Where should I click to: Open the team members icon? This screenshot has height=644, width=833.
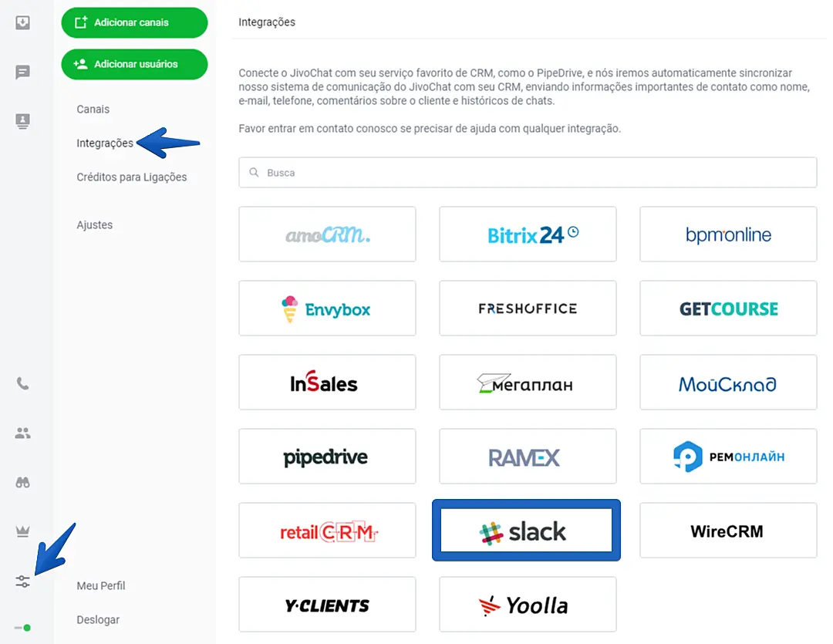click(x=23, y=433)
